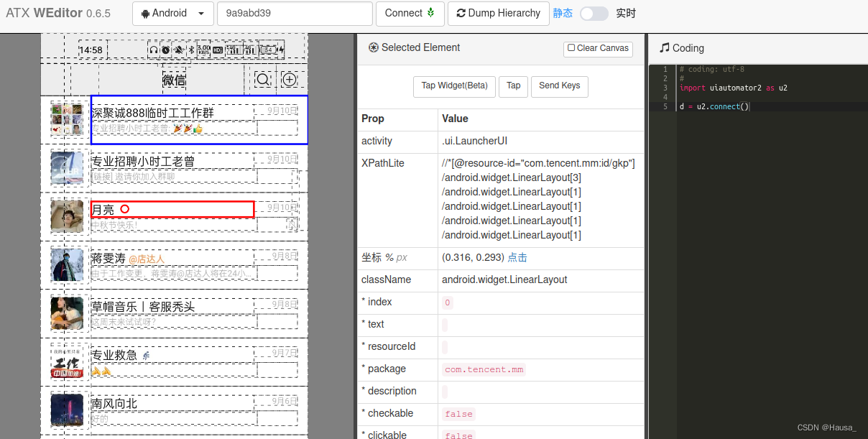
Task: Click message preview 这周末来试试呀?
Action: tap(124, 322)
